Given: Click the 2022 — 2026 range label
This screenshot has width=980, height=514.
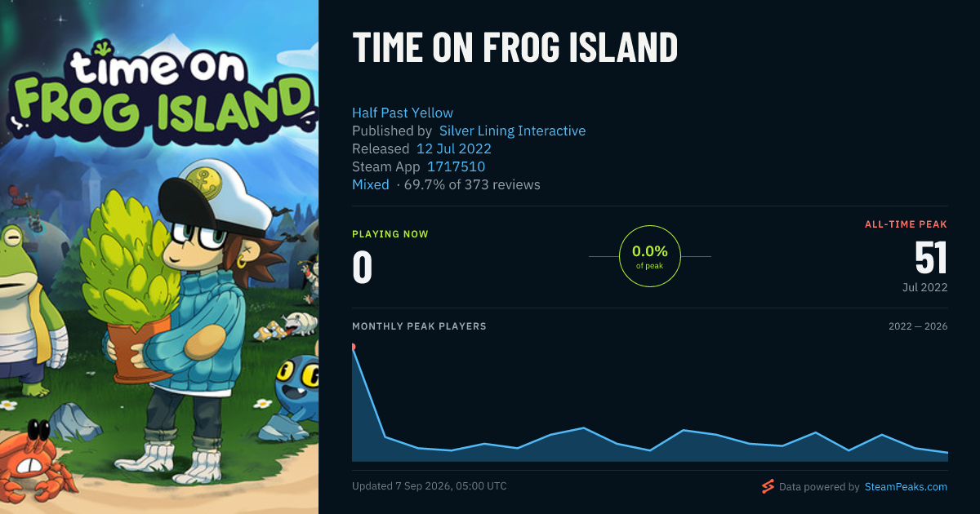Looking at the screenshot, I should point(918,326).
